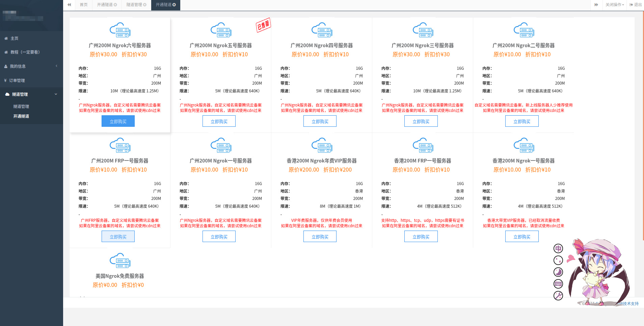Click the cloud icon beside 隧道管理 in sidebar
The height and width of the screenshot is (326, 644).
point(7,94)
